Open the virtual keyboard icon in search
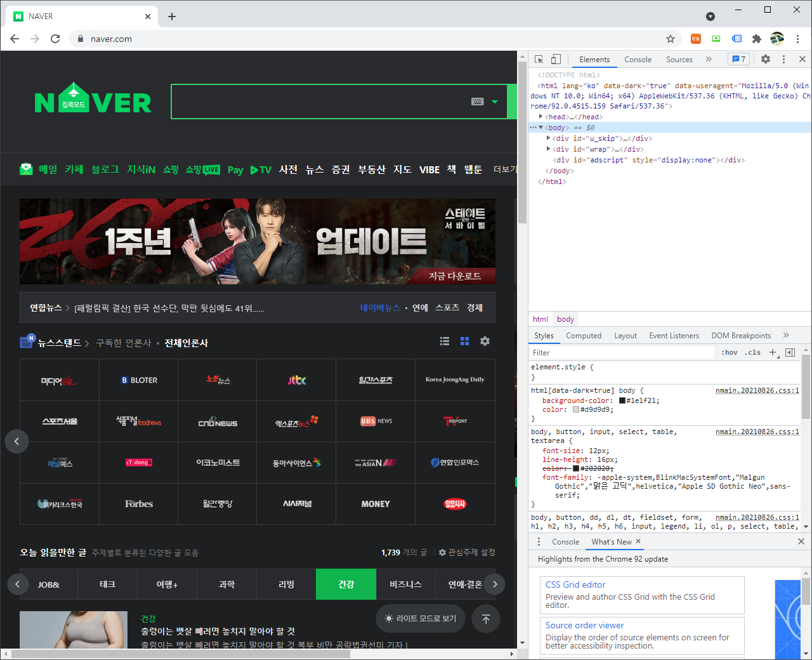Viewport: 812px width, 660px height. 478,102
